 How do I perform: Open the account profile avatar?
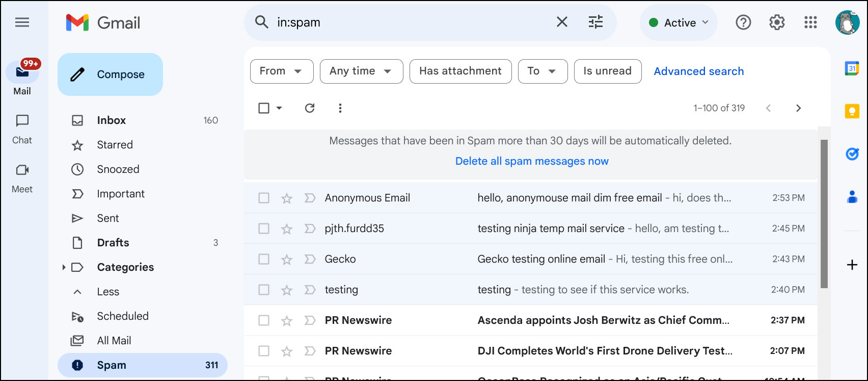847,22
